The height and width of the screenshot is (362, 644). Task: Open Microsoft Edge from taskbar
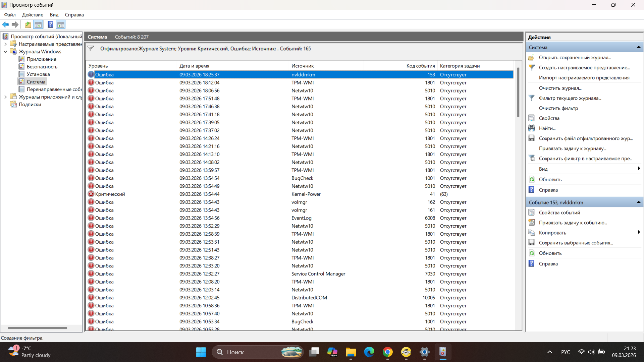[x=369, y=352]
